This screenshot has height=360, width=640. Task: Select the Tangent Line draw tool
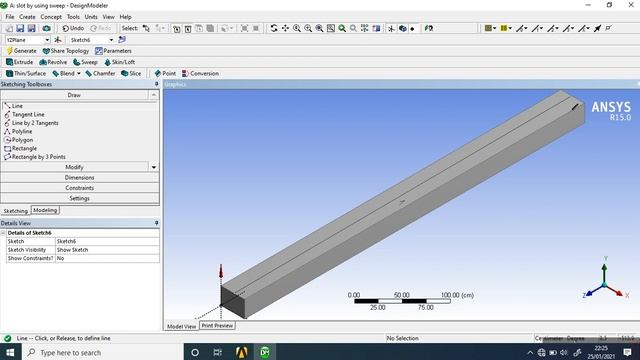click(x=24, y=114)
